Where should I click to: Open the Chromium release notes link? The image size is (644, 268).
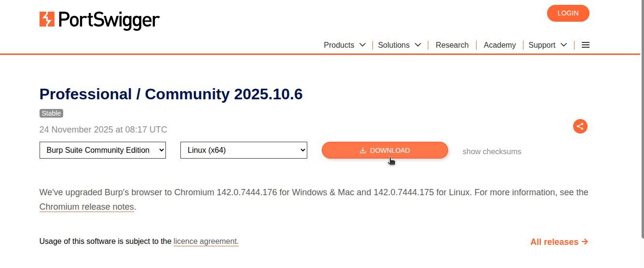pos(87,207)
